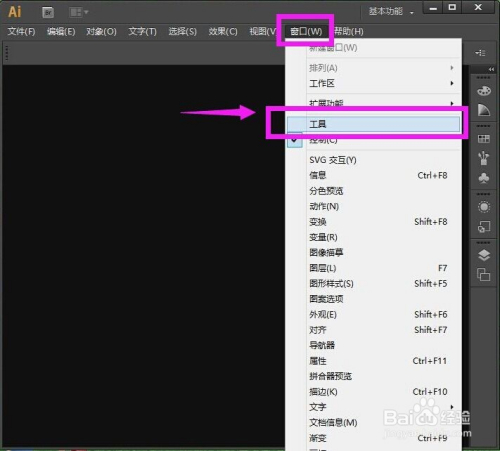Choose 渐变 menu entry
Screen dimensions: 500x451
373,438
